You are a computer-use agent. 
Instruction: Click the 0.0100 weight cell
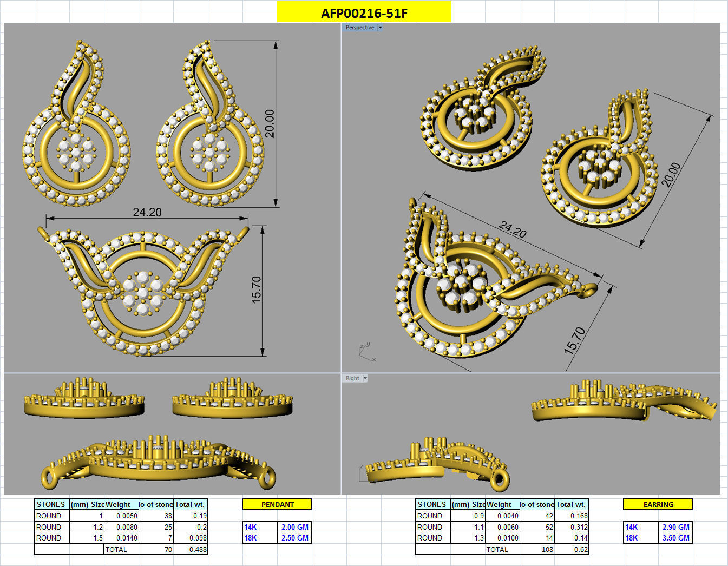(x=502, y=538)
